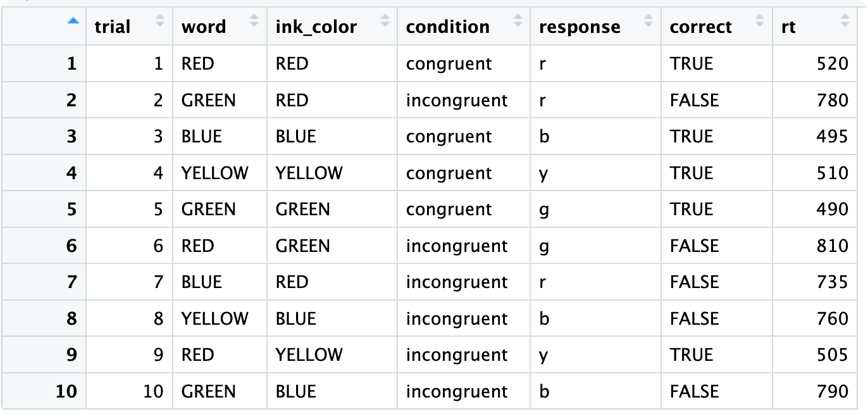The height and width of the screenshot is (414, 868).
Task: Click the ink_color column header label
Action: pos(316,27)
